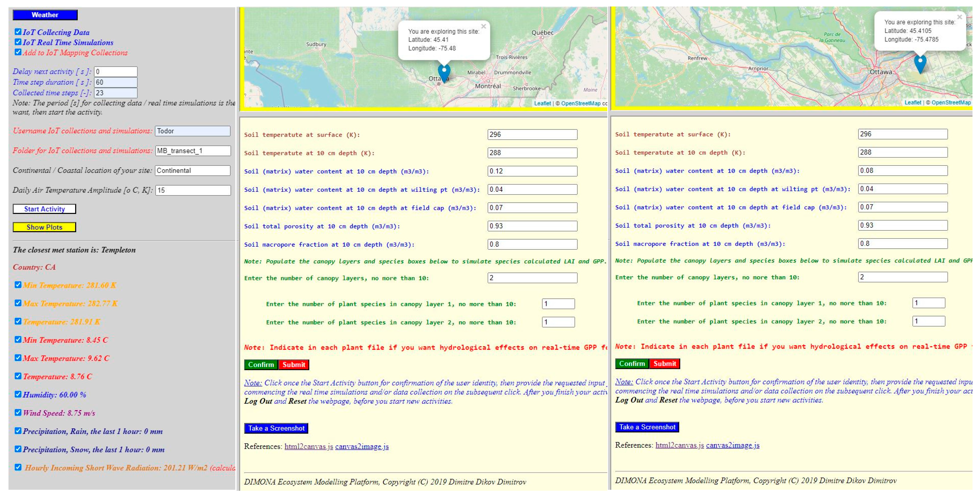Select number of canopy layers field, middle panel
Screen dimensions: 980x499
tap(533, 278)
